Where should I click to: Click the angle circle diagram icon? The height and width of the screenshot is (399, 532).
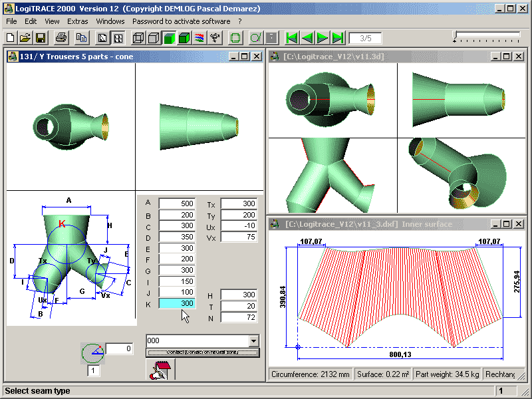tap(92, 353)
